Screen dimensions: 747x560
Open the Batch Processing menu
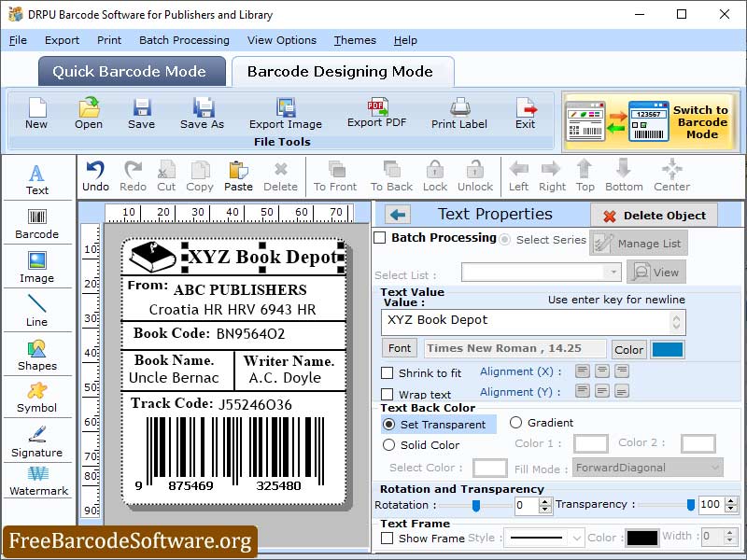point(183,40)
